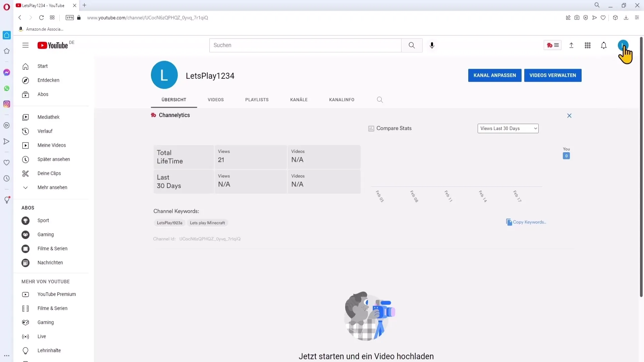The height and width of the screenshot is (362, 644).
Task: Open YouTube search bar
Action: point(305,45)
